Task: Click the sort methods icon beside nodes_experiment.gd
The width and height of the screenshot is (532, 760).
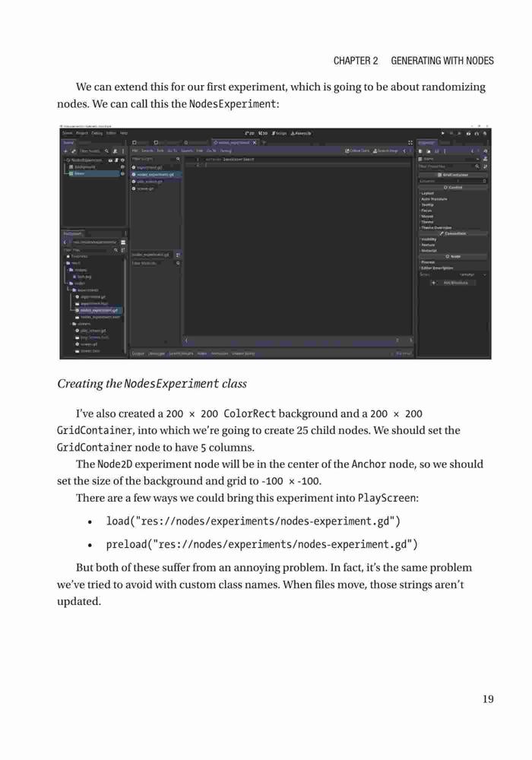Action: point(178,255)
